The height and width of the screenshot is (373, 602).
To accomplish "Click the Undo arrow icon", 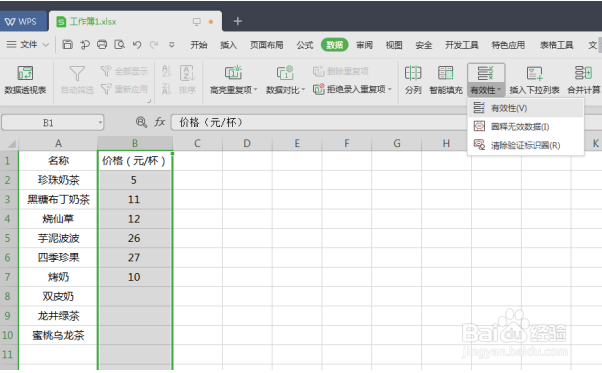I will tap(137, 45).
